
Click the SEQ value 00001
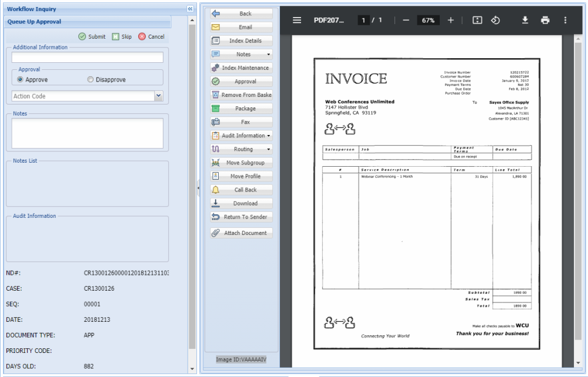[x=92, y=304]
